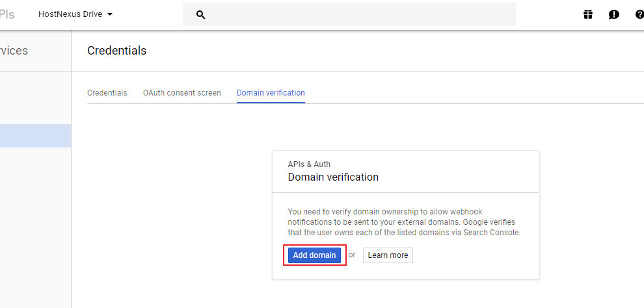
Task: Click the Add domain button
Action: tap(315, 255)
